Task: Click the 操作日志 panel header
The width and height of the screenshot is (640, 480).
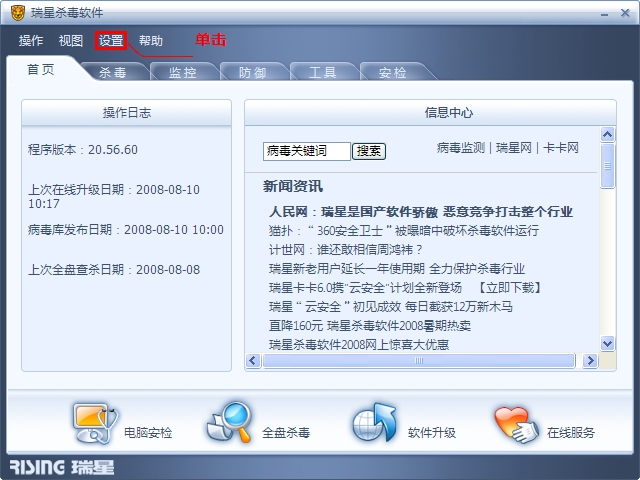Action: click(127, 113)
